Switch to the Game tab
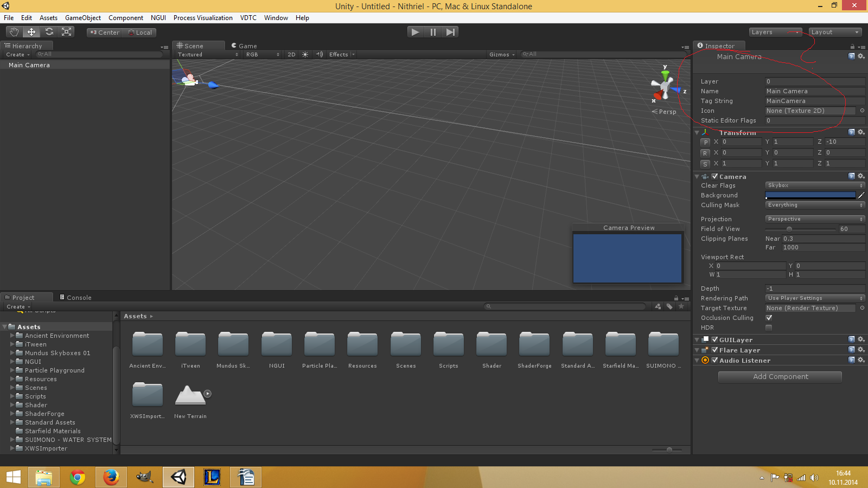Screen dimensions: 868x488 (x=244, y=46)
